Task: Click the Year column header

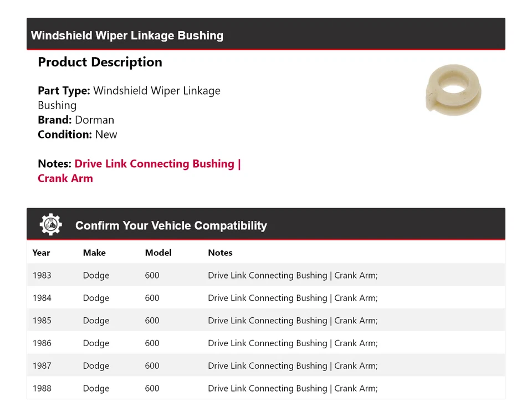Action: (41, 253)
